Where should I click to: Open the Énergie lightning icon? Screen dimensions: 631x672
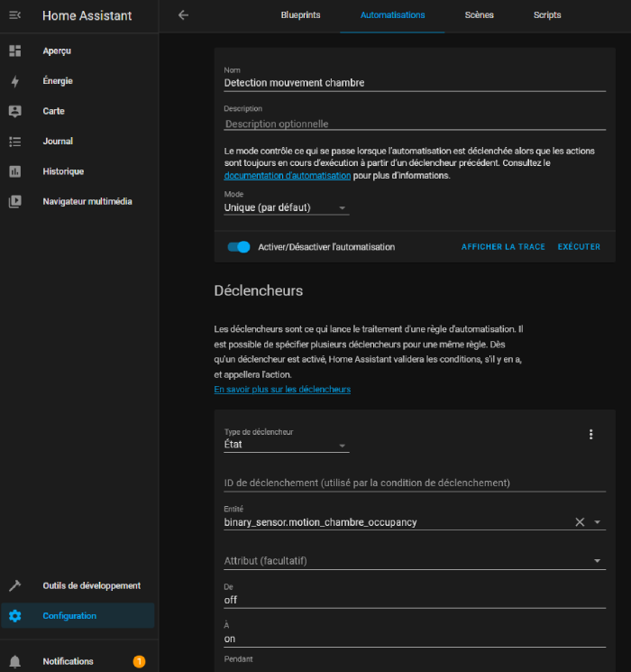pos(14,81)
